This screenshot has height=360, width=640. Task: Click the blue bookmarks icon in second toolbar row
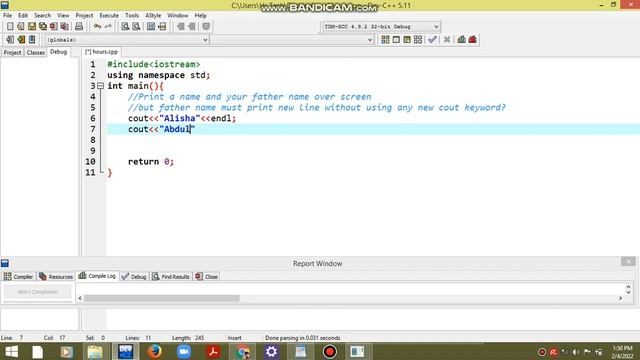click(32, 40)
